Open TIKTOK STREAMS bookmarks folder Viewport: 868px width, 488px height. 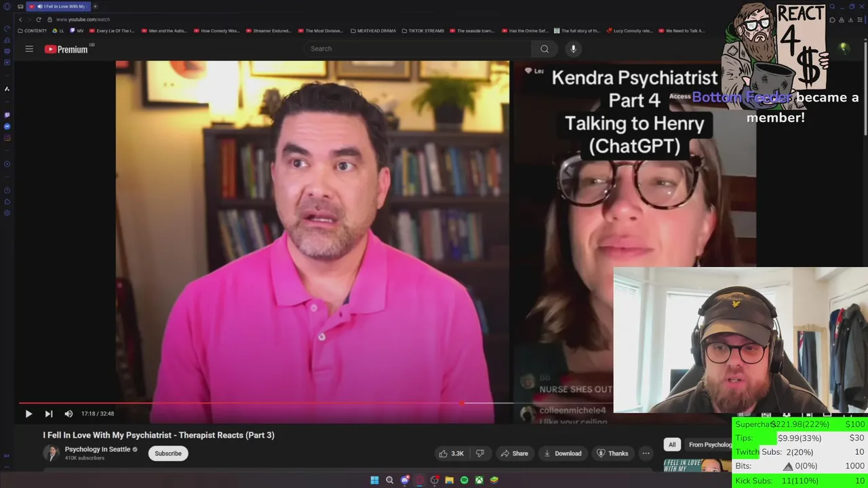[423, 30]
